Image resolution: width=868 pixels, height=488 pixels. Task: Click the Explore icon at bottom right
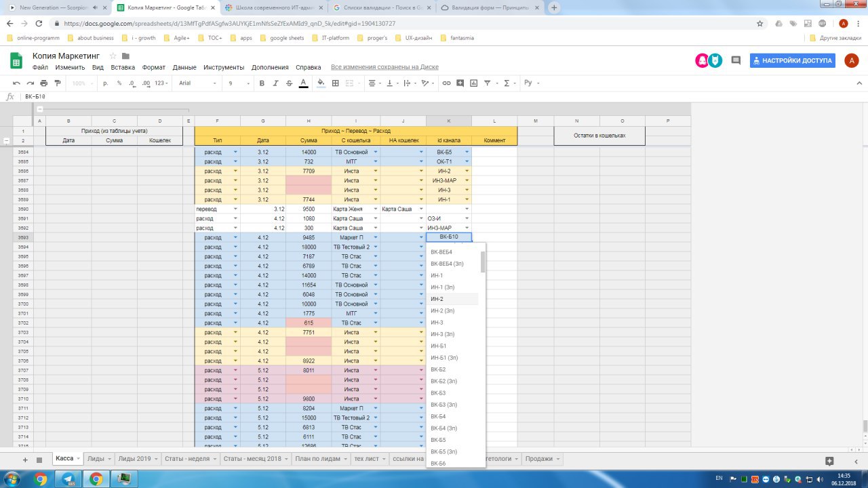point(829,460)
